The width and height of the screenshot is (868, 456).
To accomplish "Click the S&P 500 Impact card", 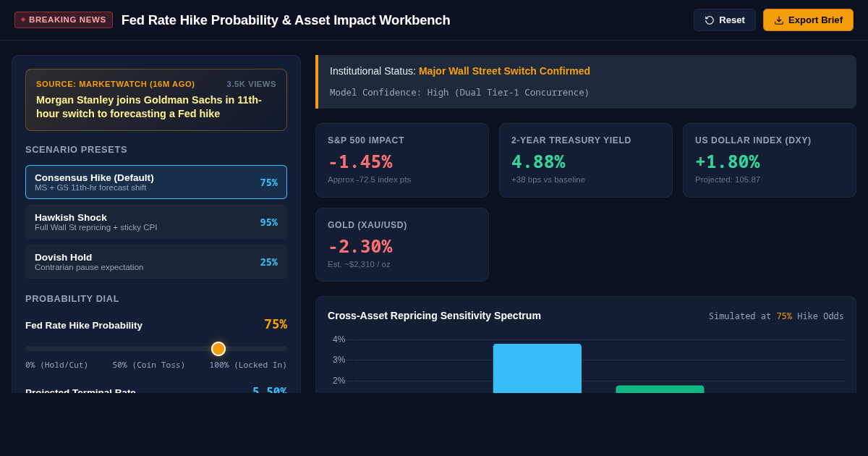I will pyautogui.click(x=402, y=160).
